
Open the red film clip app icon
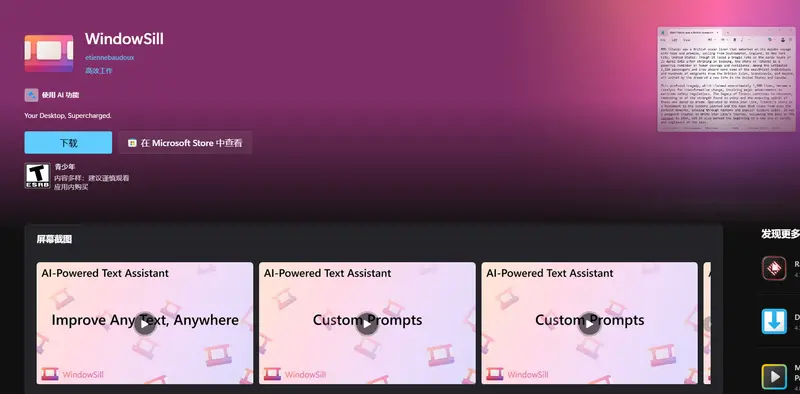tap(774, 268)
